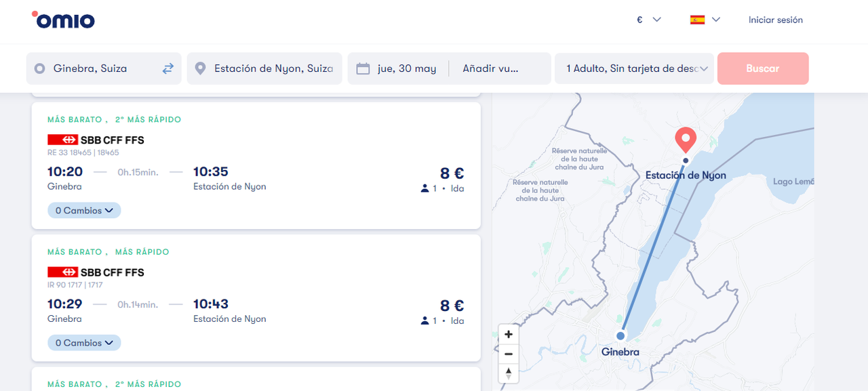Open the language flag dropdown chevron
Screen dimensions: 868x391
(716, 20)
